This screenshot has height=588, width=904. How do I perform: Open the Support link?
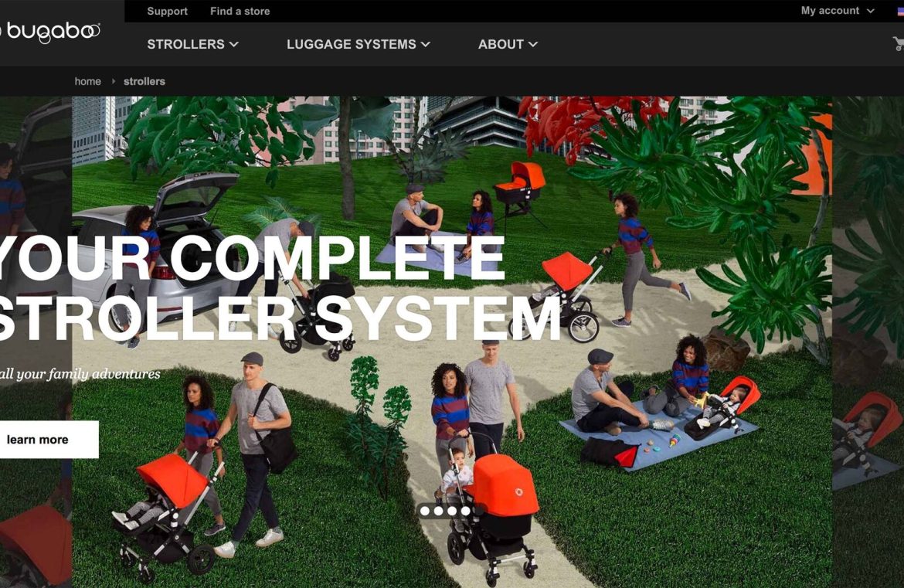pos(167,11)
